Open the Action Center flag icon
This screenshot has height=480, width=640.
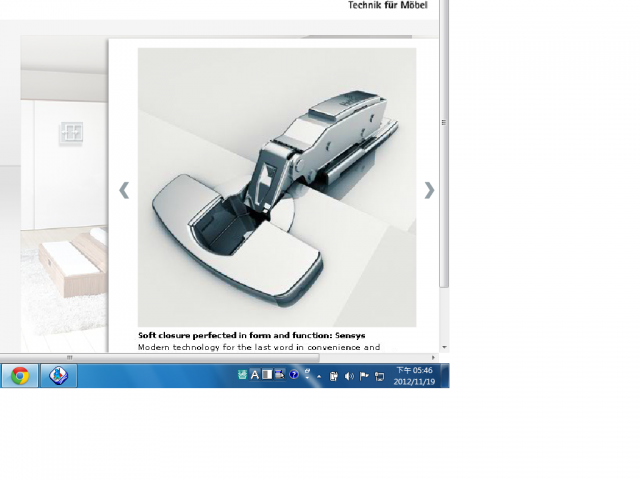(364, 376)
